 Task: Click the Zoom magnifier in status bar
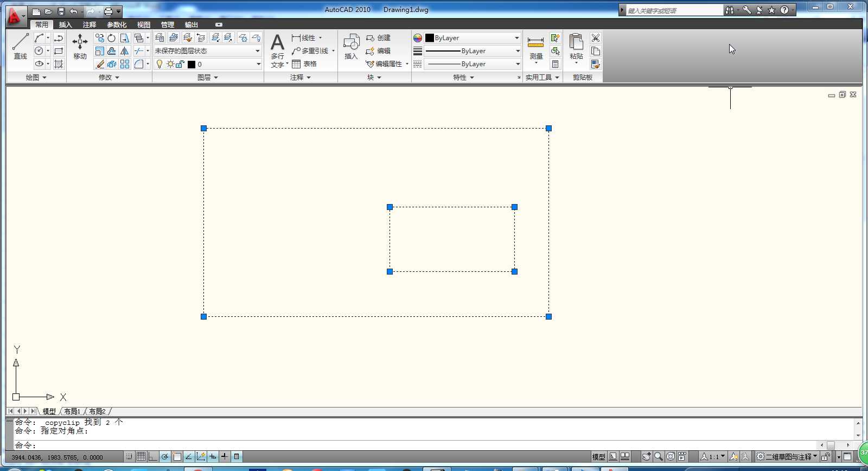(x=658, y=457)
